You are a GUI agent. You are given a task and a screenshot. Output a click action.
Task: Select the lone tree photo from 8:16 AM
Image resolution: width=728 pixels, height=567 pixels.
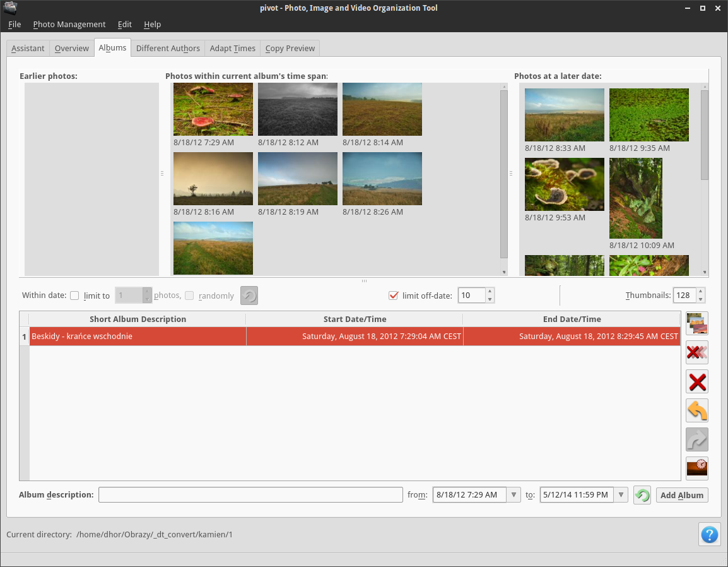coord(213,179)
